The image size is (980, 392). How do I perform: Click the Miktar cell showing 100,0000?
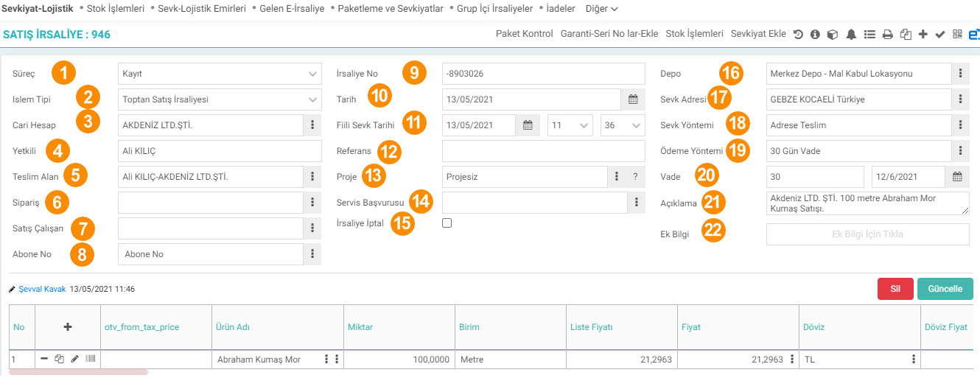pyautogui.click(x=399, y=360)
